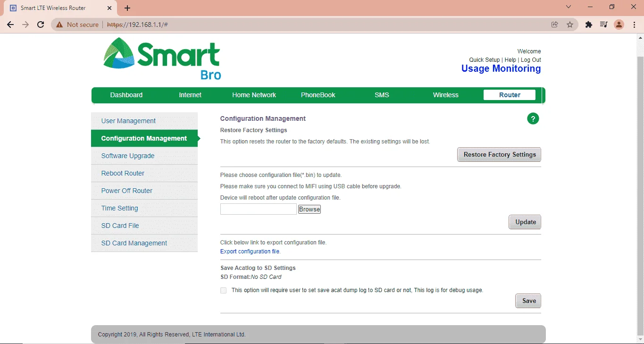Toggle the save acat dump log checkbox

(224, 290)
